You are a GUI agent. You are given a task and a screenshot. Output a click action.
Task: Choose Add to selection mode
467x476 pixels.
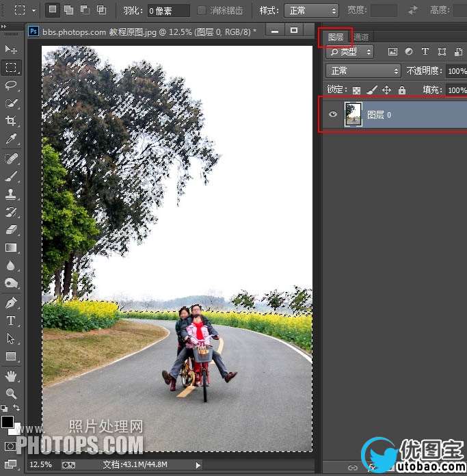69,10
